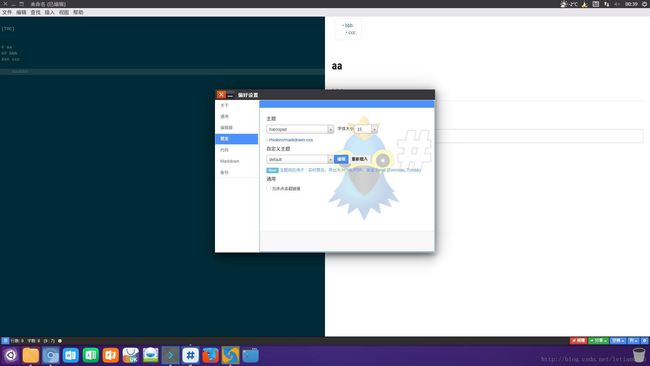Open the 帮助 menu
Image resolution: width=650 pixels, height=366 pixels.
click(x=78, y=12)
